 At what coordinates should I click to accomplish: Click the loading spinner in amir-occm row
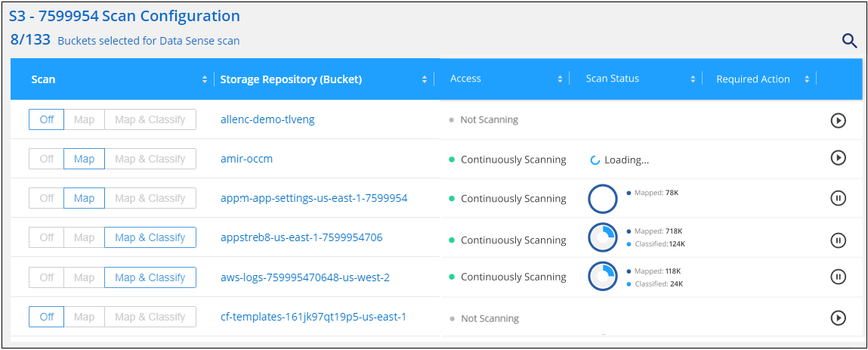point(595,160)
